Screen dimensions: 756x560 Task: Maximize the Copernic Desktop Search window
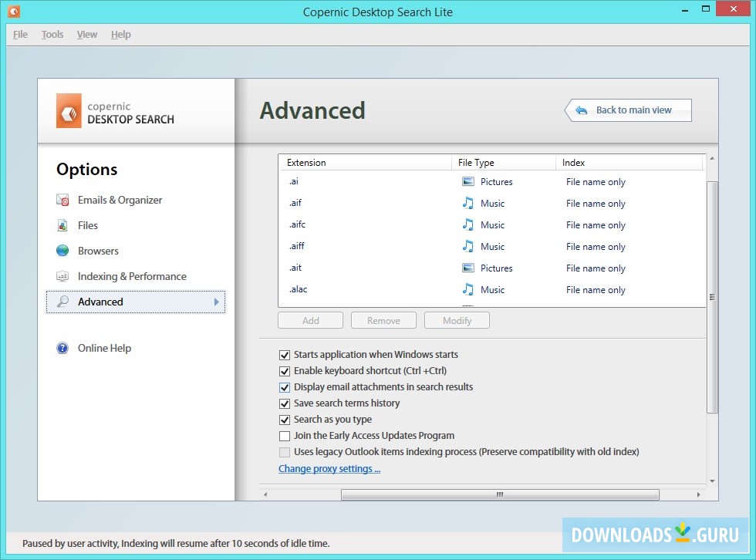706,8
